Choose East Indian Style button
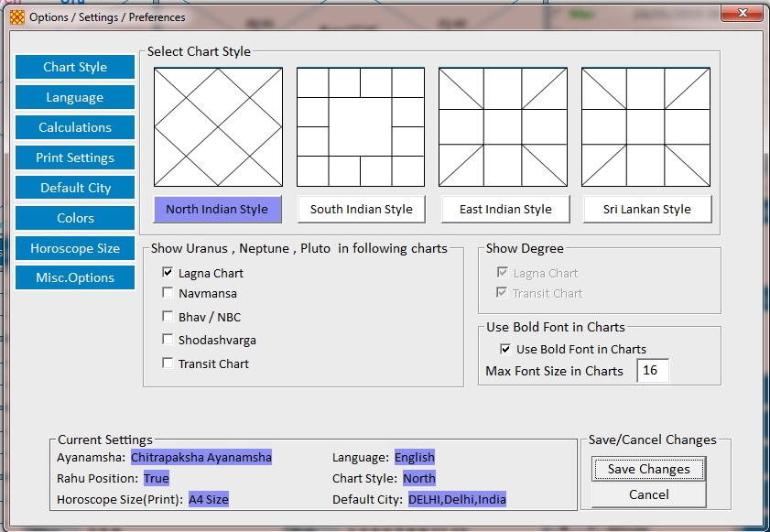This screenshot has height=532, width=770. point(505,210)
